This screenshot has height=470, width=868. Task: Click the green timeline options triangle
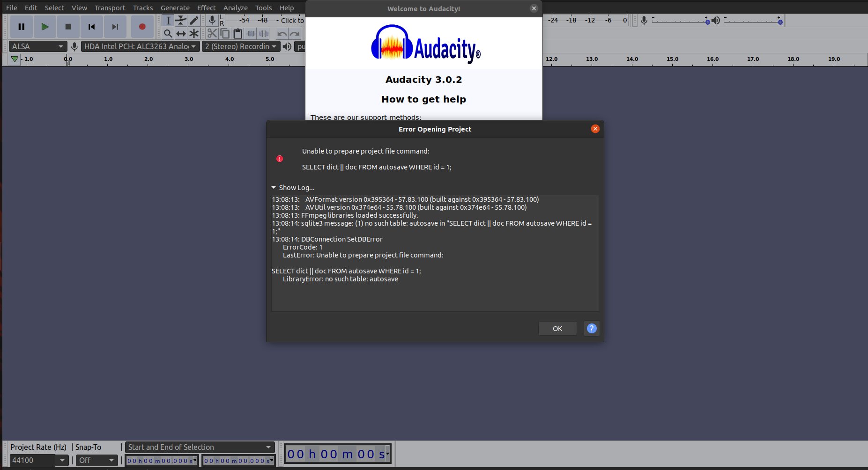point(15,59)
